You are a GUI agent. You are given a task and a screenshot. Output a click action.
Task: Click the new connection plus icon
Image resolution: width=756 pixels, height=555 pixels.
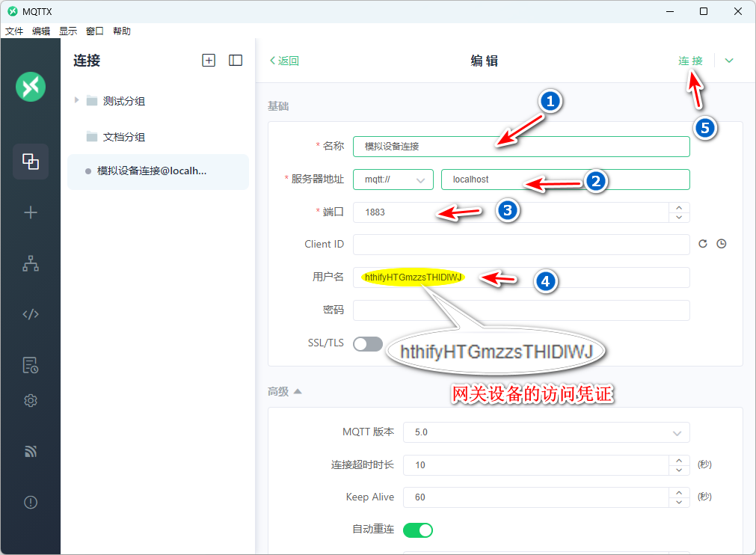point(209,61)
